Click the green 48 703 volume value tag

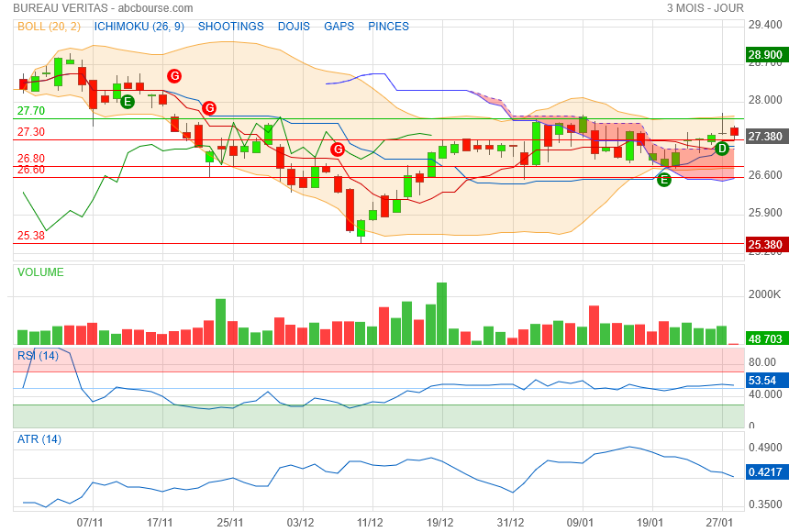tap(765, 338)
